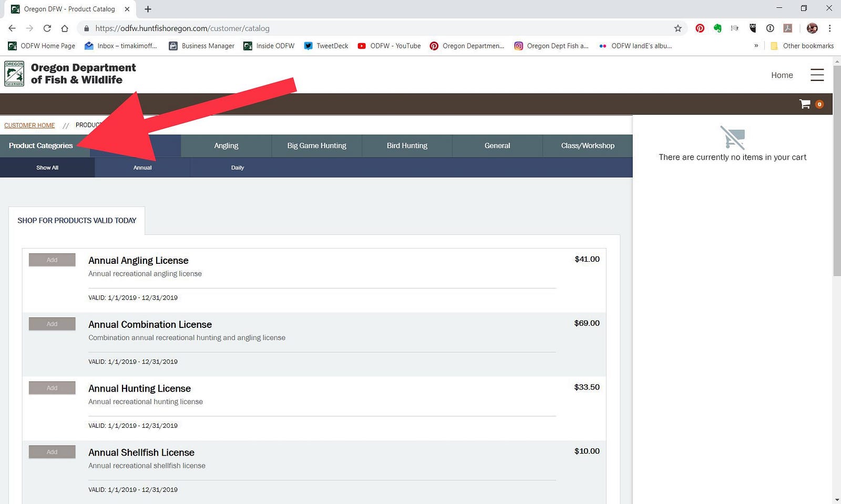841x504 pixels.
Task: Select Bird Hunting category tab
Action: click(x=407, y=146)
